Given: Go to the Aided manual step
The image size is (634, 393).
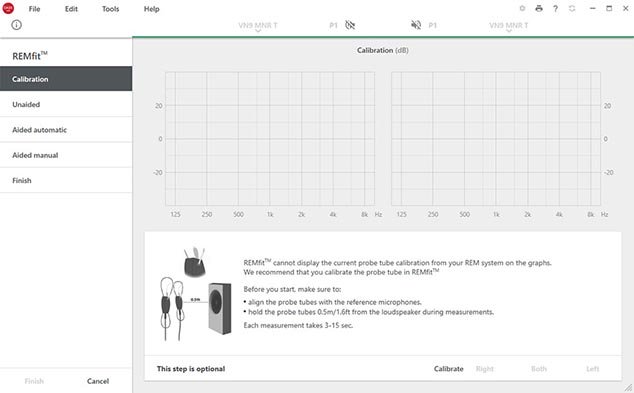Looking at the screenshot, I should click(x=66, y=155).
